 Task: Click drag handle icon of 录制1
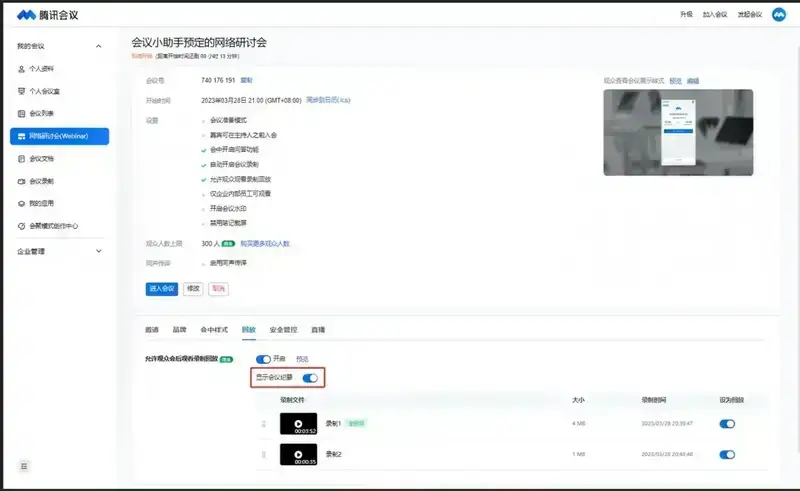tap(264, 424)
